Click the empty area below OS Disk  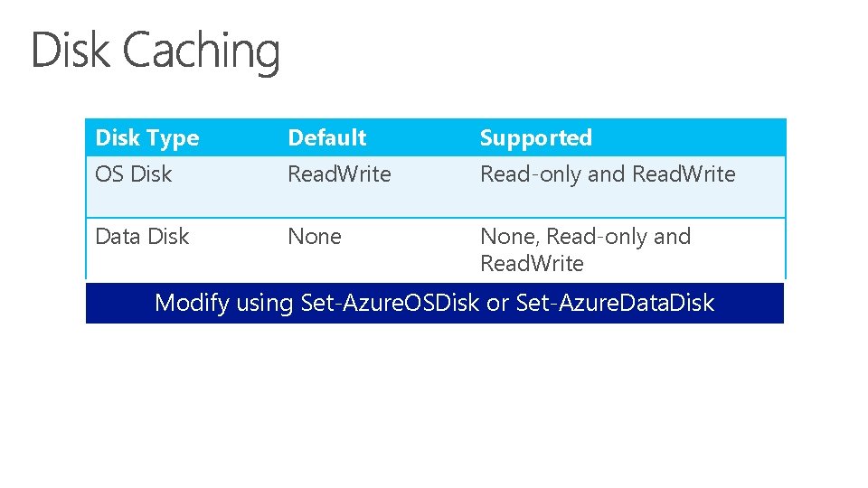[x=183, y=202]
